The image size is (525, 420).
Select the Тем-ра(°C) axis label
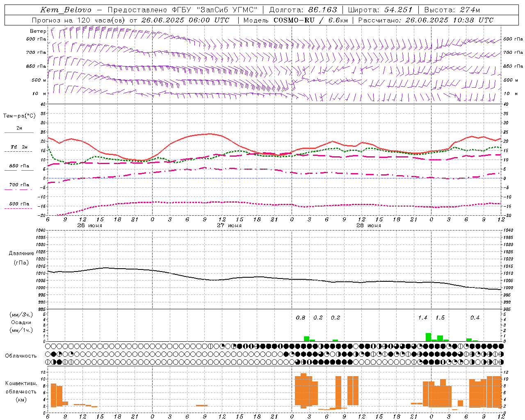(19, 116)
